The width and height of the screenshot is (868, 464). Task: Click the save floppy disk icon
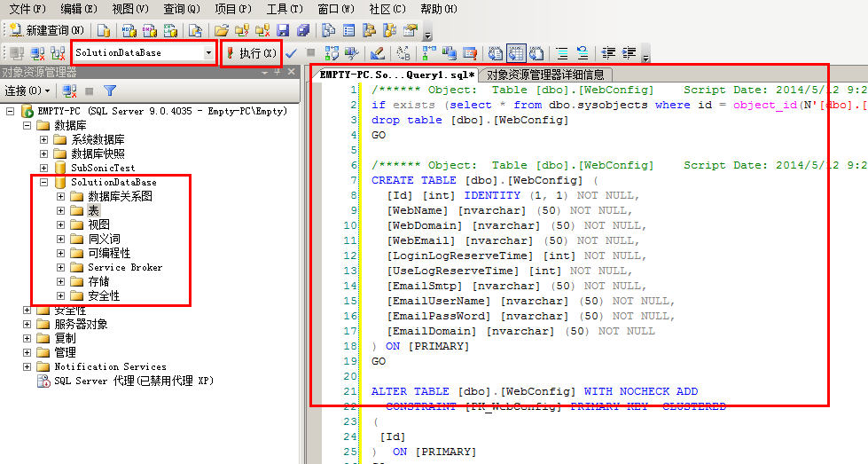284,30
